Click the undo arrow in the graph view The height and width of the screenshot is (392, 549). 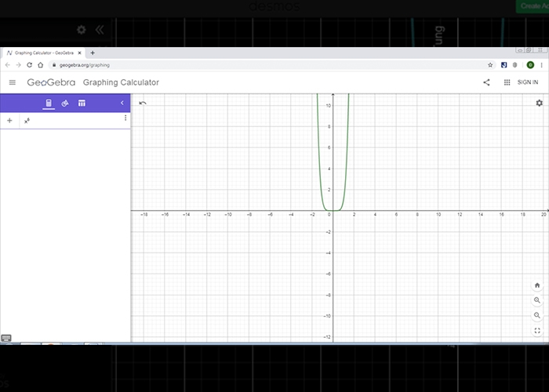click(143, 103)
